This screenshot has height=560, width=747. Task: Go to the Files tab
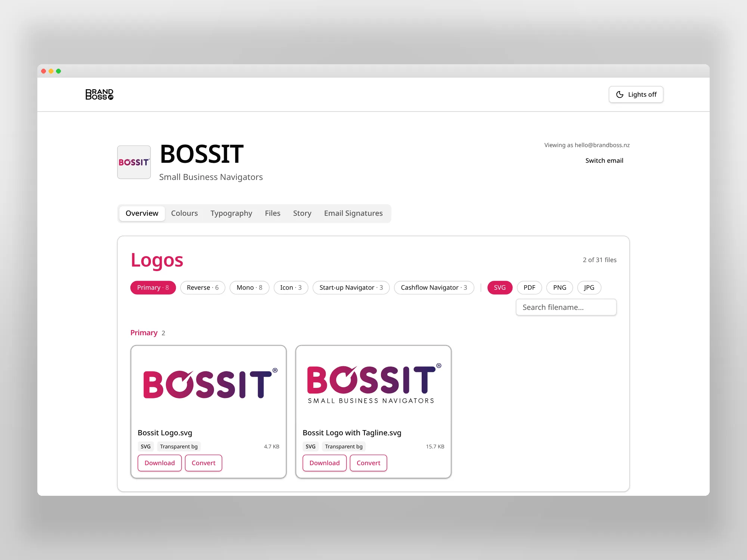tap(273, 213)
